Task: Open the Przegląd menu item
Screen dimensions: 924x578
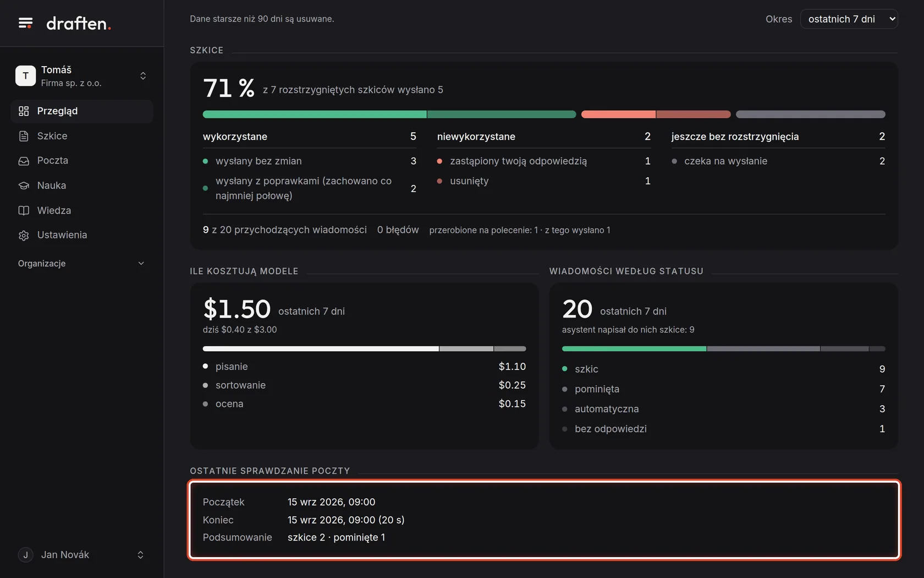Action: click(81, 111)
